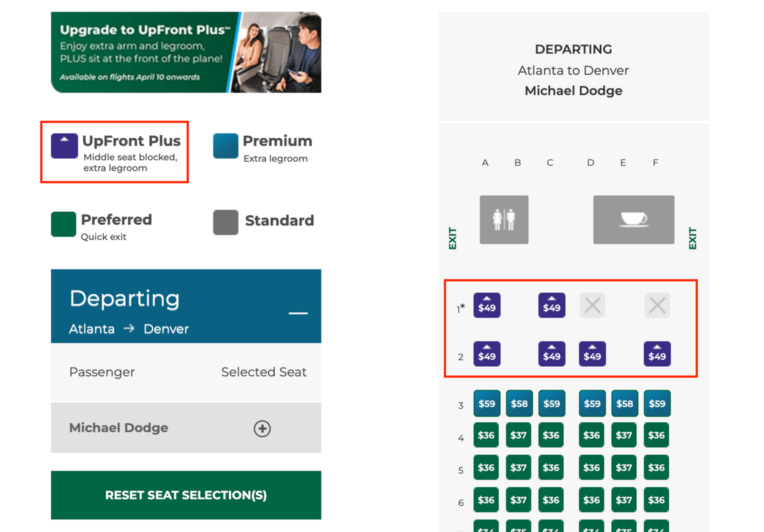Select Preferred seat 4A at $36
The image size is (764, 532).
486,435
